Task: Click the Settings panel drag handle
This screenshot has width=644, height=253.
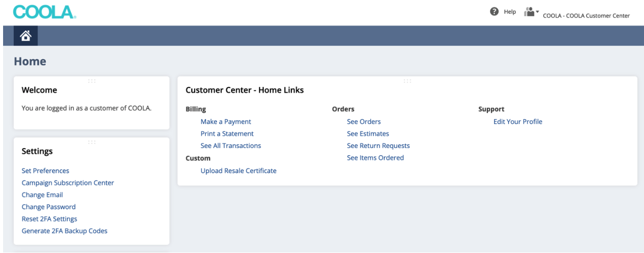Action: pyautogui.click(x=91, y=141)
